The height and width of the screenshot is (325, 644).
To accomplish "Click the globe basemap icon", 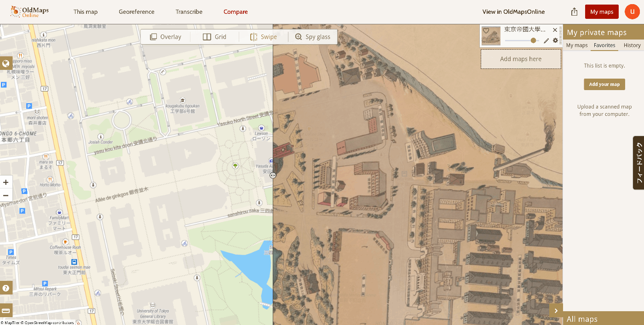I will [6, 63].
